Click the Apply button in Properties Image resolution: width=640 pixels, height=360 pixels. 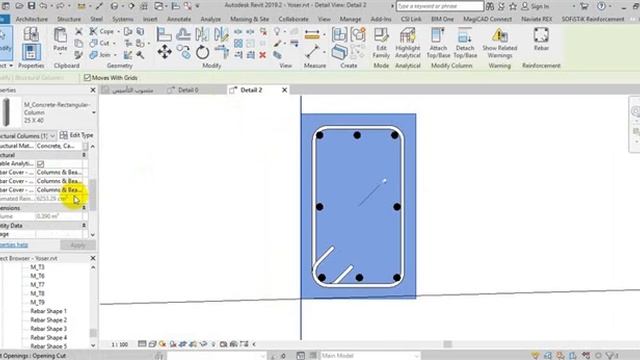coord(78,245)
